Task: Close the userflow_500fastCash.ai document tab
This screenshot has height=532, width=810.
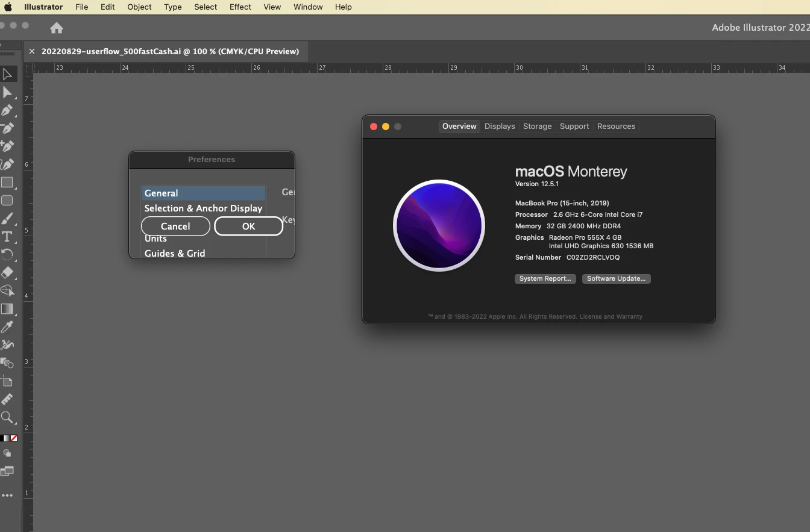Action: (32, 51)
